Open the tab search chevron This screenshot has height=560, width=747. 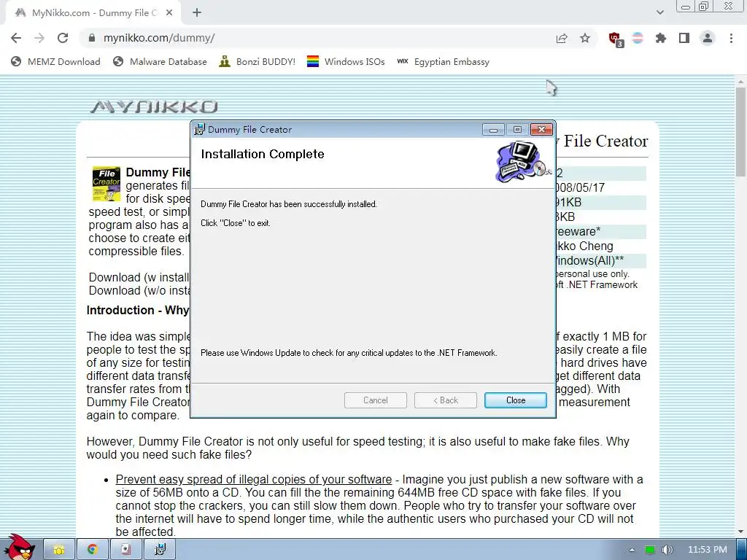click(659, 13)
